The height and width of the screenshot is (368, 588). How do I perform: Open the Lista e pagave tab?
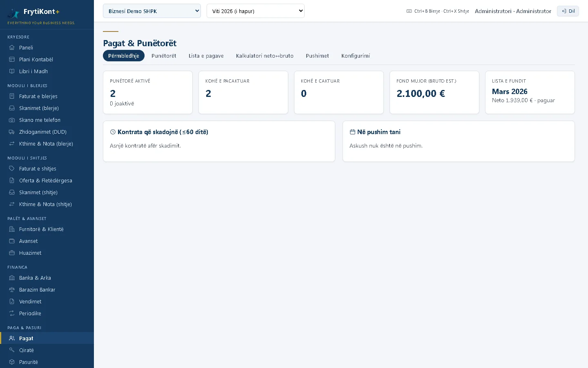coord(206,56)
